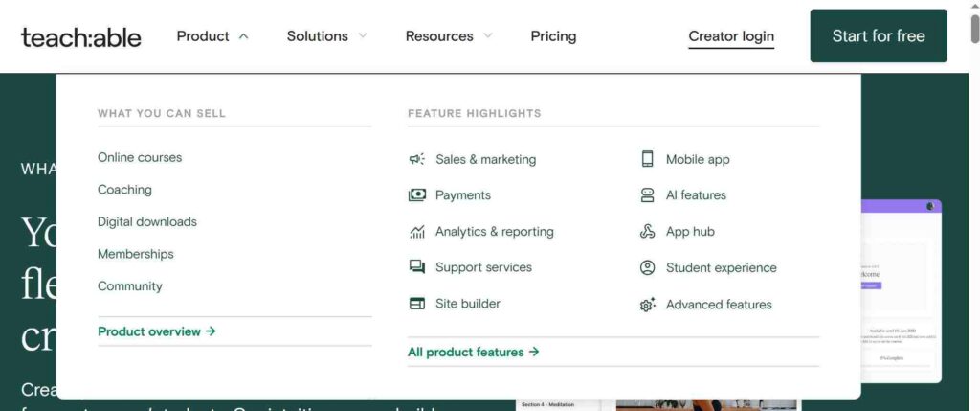Click the Support services chat icon
The image size is (980, 411).
coord(417,267)
